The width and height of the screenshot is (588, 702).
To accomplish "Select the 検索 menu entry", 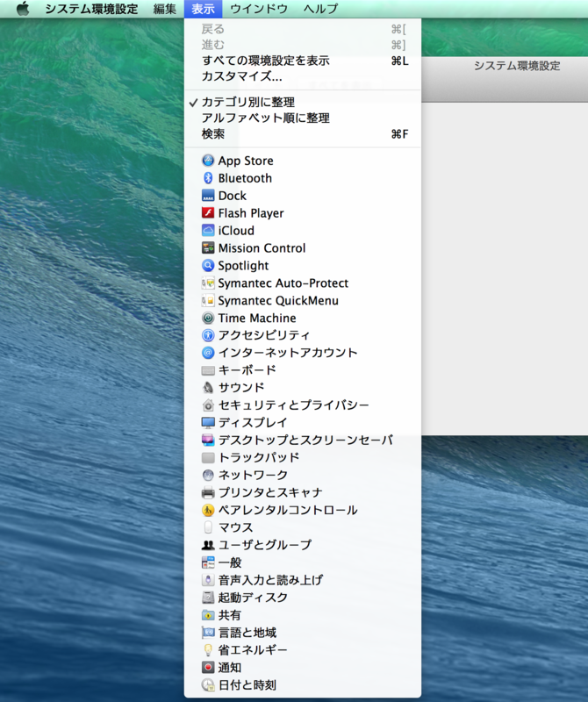I will pyautogui.click(x=303, y=134).
